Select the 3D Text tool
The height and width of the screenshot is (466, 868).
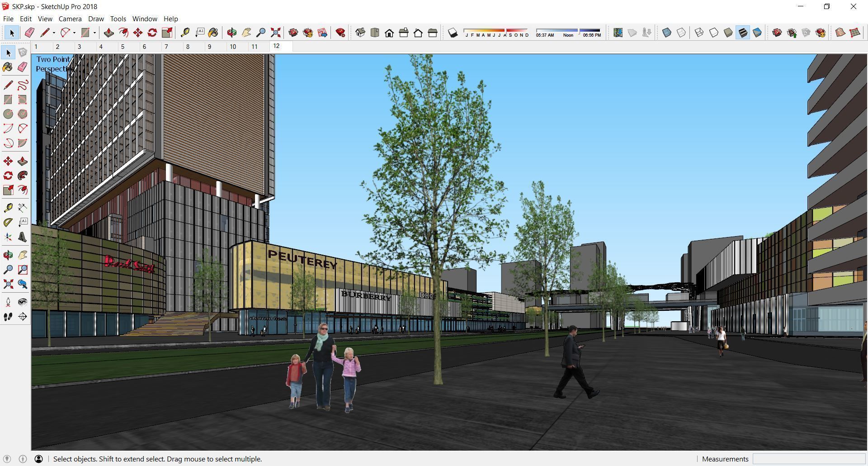(x=23, y=237)
